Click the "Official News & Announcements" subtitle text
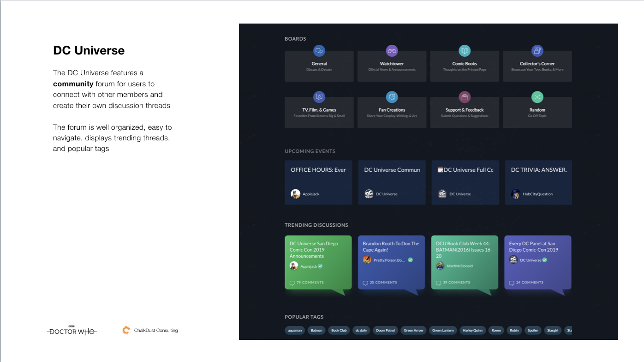The height and width of the screenshot is (362, 644). pyautogui.click(x=392, y=70)
